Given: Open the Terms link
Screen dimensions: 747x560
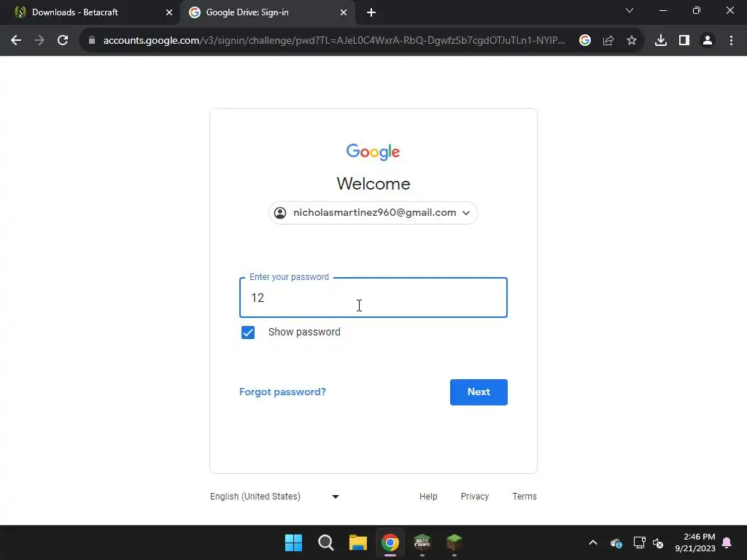Looking at the screenshot, I should 524,496.
